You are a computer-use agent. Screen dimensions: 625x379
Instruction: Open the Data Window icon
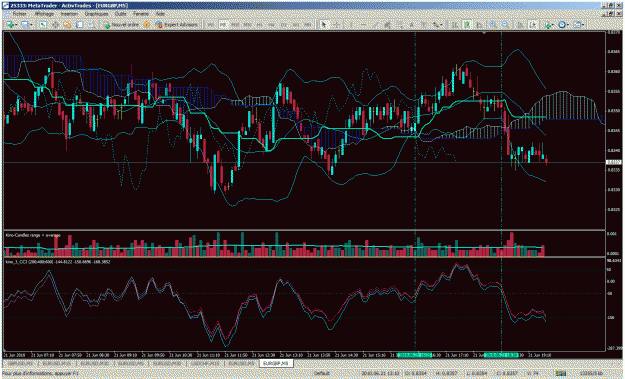click(55, 25)
